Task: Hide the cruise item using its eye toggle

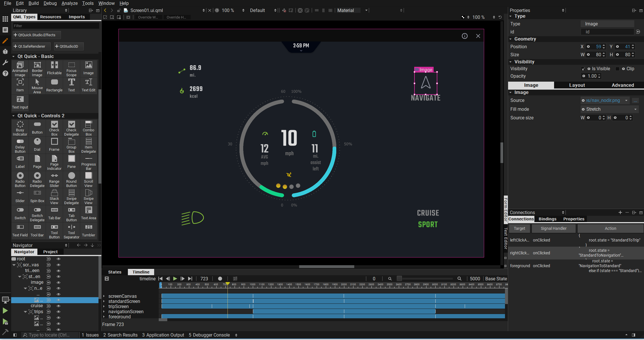Action: coord(59,306)
